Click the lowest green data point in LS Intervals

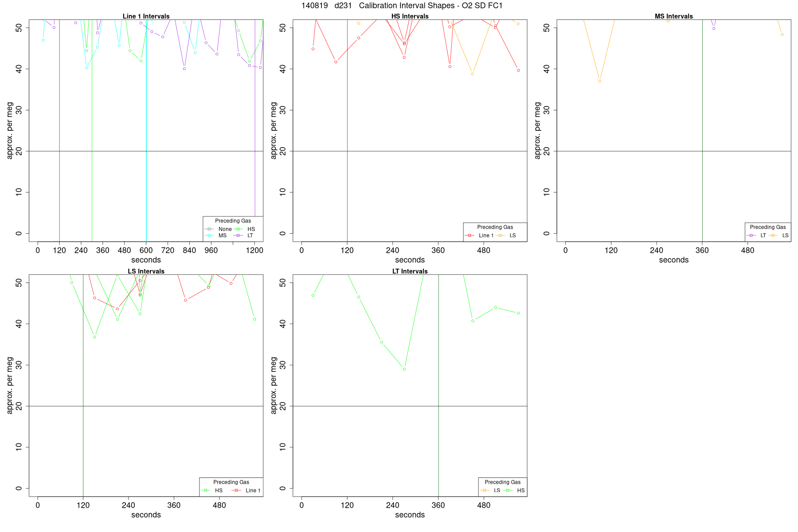pos(94,337)
